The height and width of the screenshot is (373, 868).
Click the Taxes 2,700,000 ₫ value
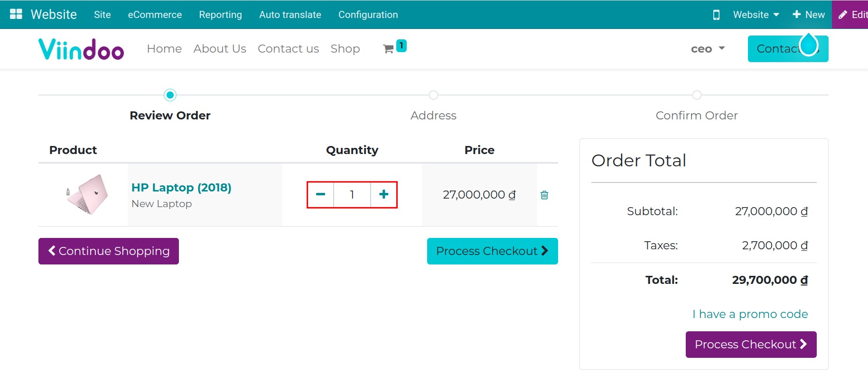[775, 246]
